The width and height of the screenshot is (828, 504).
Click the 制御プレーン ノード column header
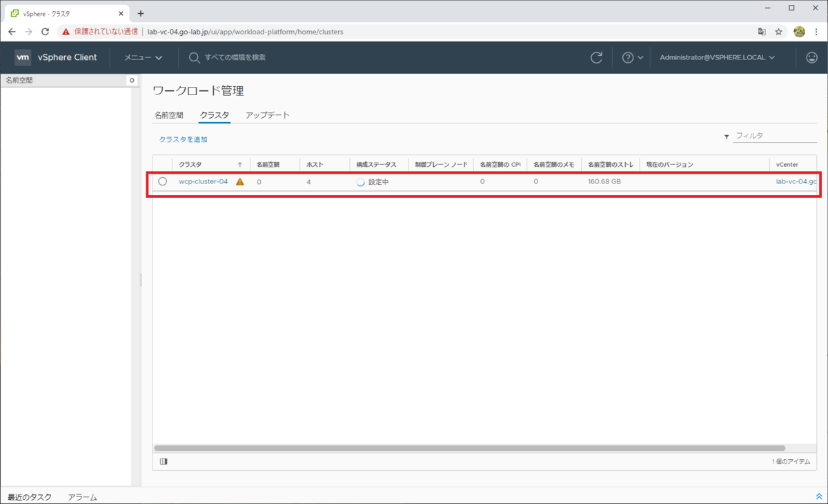click(x=442, y=165)
